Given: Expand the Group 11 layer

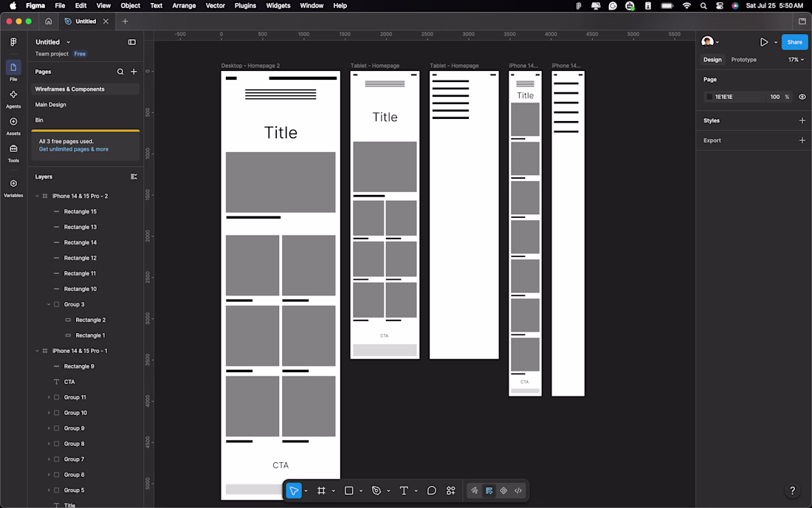Looking at the screenshot, I should [49, 397].
